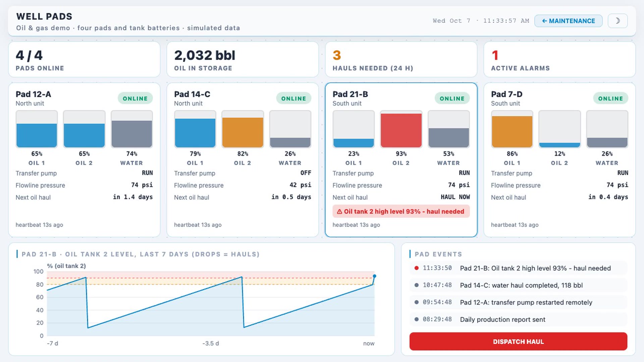Click Pad 14-C Oil 1 tank at 79%
Image resolution: width=644 pixels, height=362 pixels.
tap(195, 129)
